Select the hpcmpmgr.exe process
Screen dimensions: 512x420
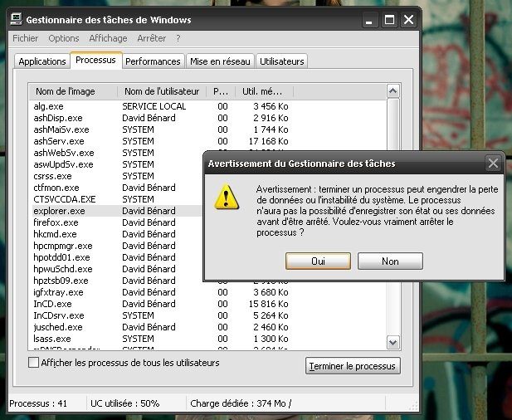(x=63, y=246)
